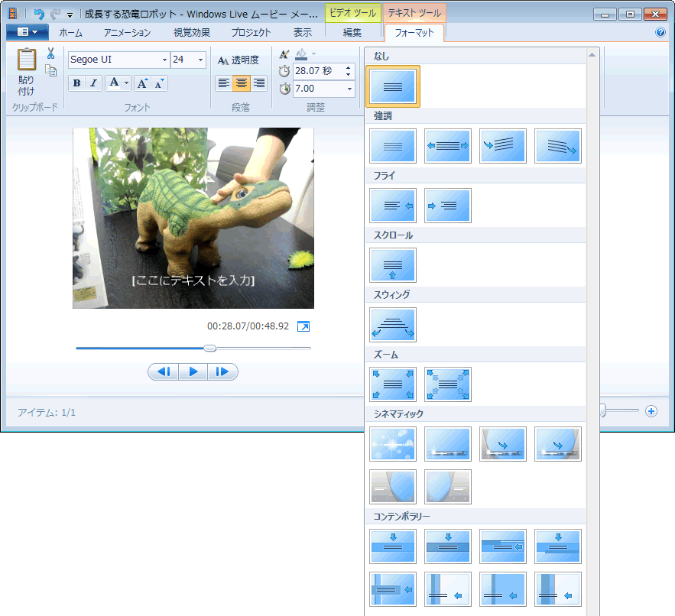Viewport: 675px width, 616px height.
Task: Toggle Italic text formatting
Action: [x=93, y=83]
